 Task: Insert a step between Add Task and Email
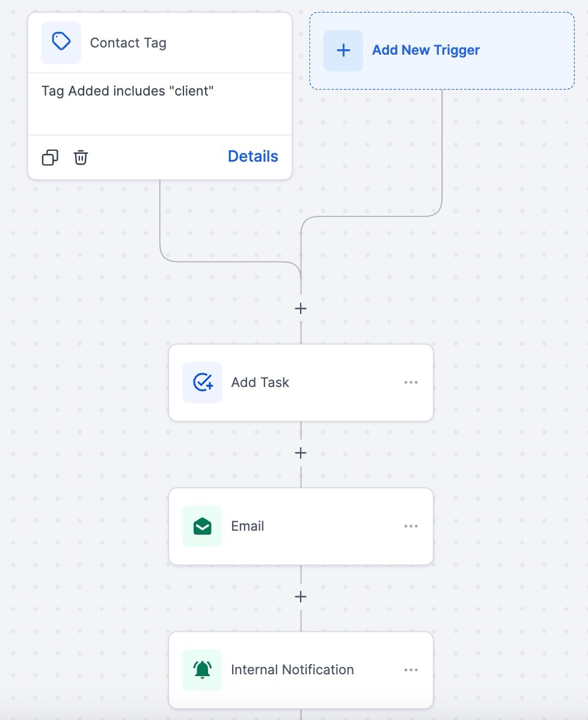click(301, 453)
